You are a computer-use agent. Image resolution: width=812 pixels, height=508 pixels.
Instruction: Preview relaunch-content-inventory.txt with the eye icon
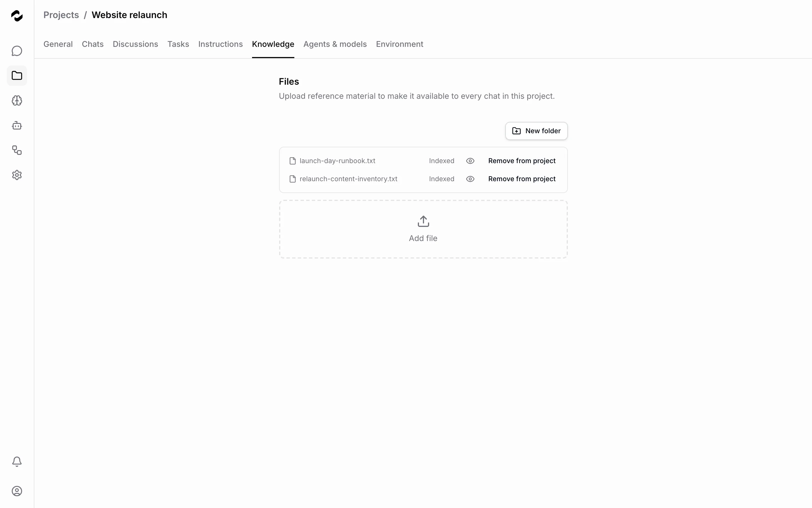(x=470, y=179)
